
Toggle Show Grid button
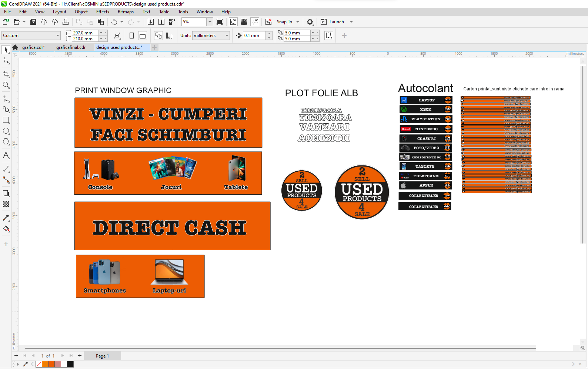(x=244, y=22)
